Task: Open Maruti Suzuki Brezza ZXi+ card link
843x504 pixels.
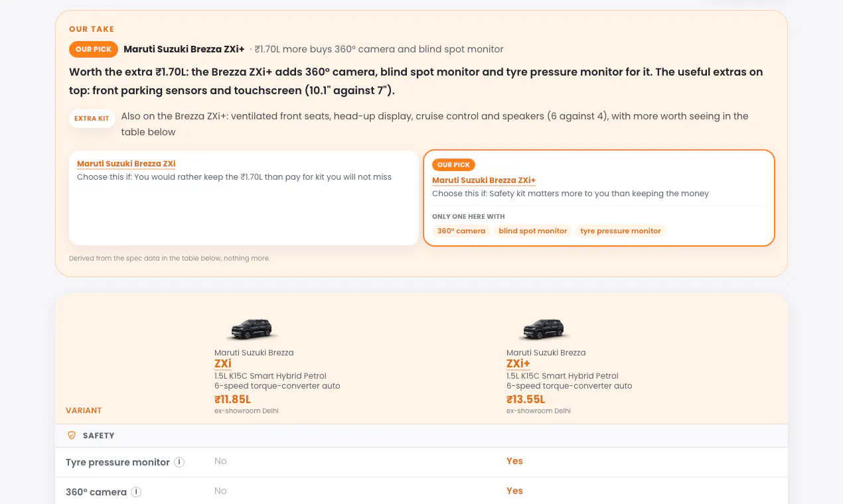Action: click(x=484, y=180)
